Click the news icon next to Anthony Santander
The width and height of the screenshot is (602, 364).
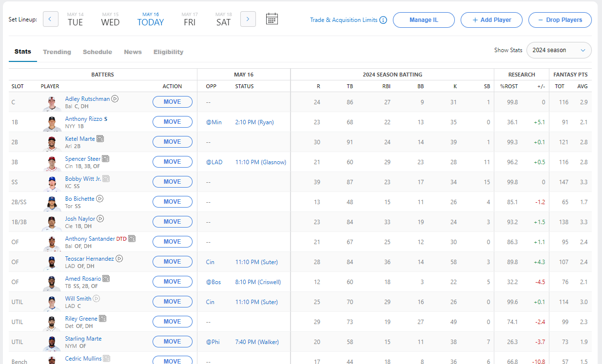132,239
